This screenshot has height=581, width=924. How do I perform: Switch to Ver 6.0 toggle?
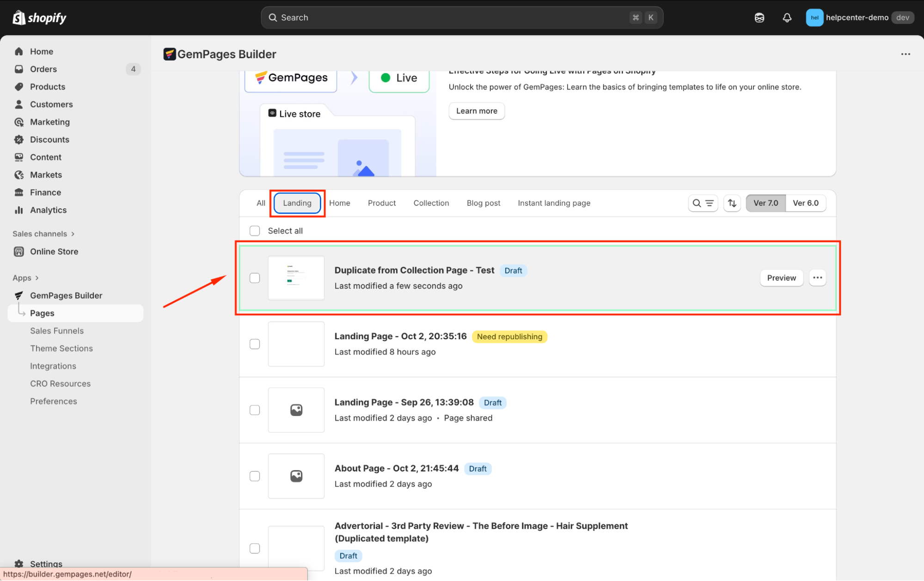(805, 203)
